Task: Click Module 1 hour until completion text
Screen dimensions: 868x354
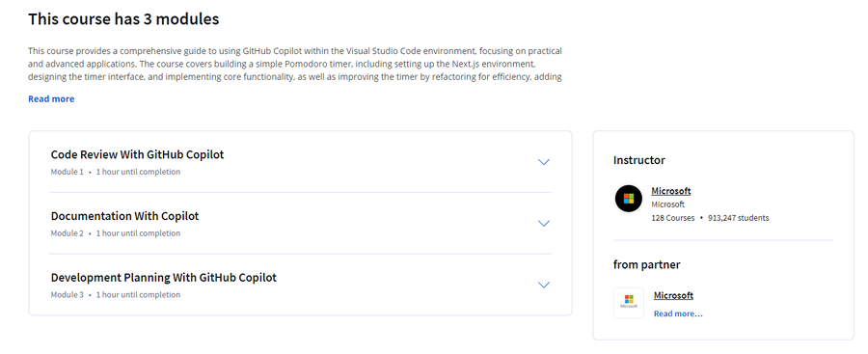Action: [115, 172]
